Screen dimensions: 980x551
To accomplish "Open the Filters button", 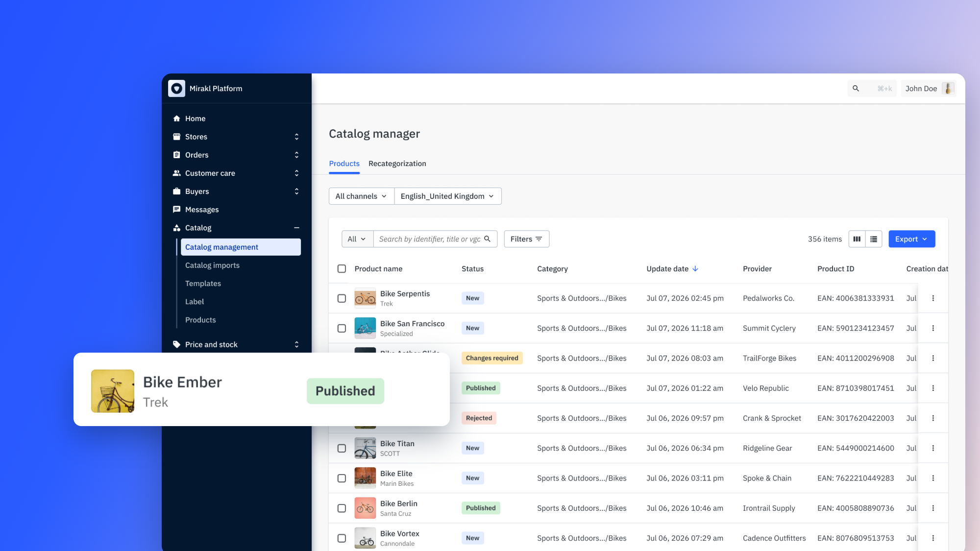I will click(526, 239).
